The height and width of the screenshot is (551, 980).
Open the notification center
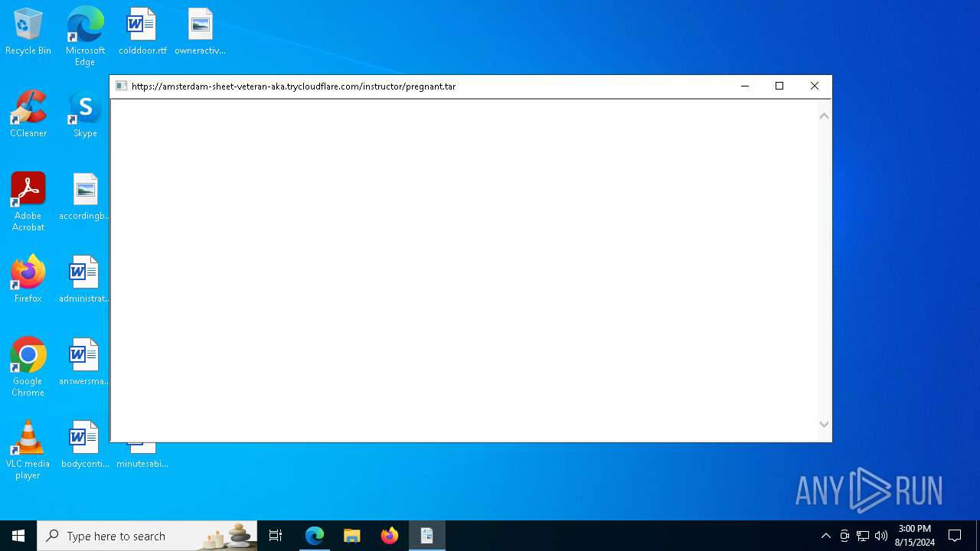955,536
